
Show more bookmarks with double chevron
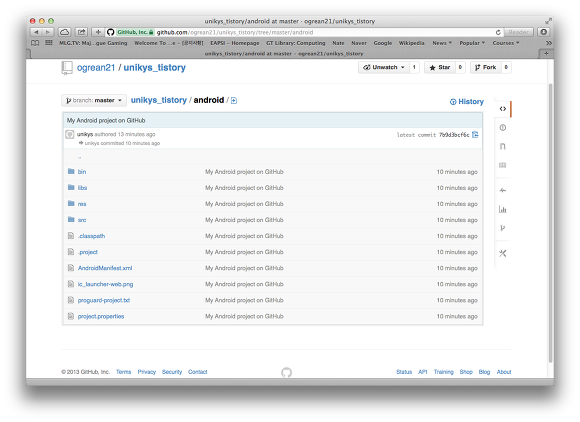549,43
